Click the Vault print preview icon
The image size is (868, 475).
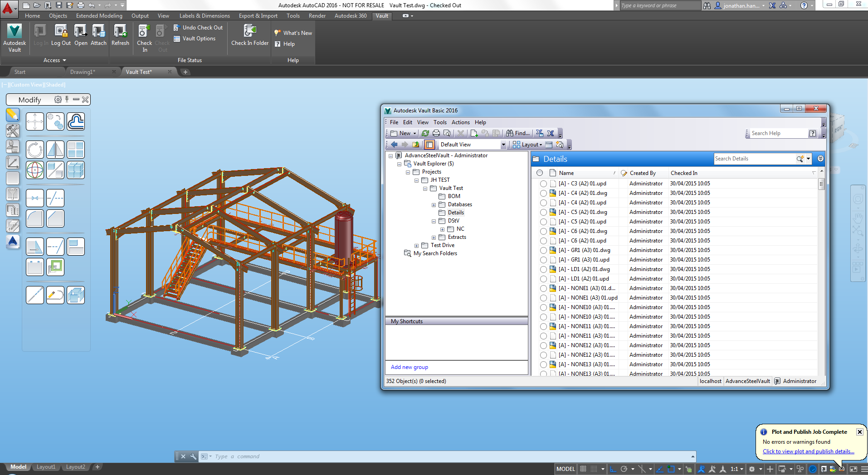447,133
